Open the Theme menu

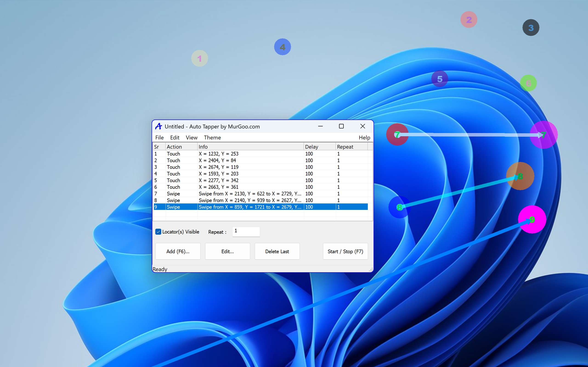point(212,137)
